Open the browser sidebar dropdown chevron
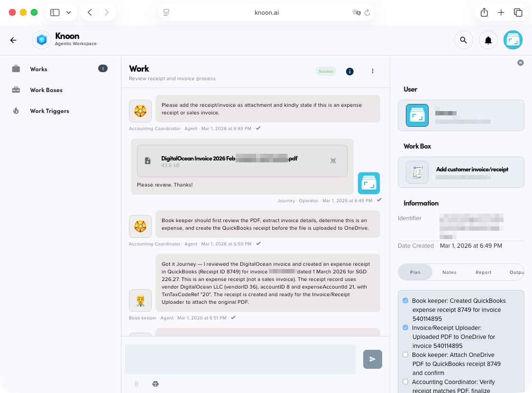The width and height of the screenshot is (532, 393). 69,12
